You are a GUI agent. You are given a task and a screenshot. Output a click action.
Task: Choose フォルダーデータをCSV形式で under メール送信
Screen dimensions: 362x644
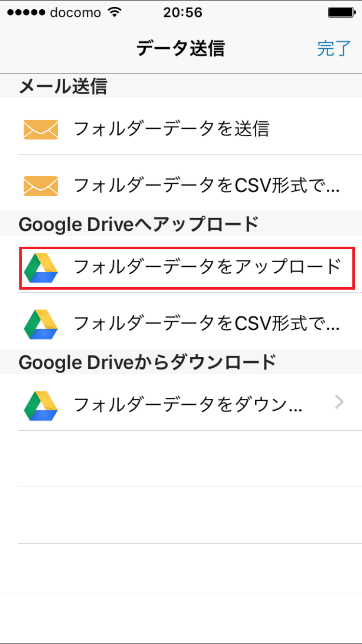(x=206, y=186)
